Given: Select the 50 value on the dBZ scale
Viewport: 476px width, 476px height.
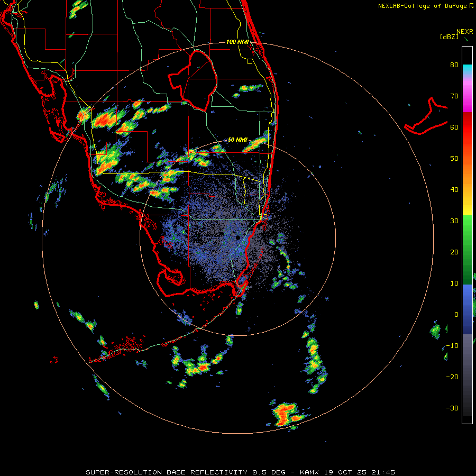Looking at the screenshot, I should click(x=454, y=159).
